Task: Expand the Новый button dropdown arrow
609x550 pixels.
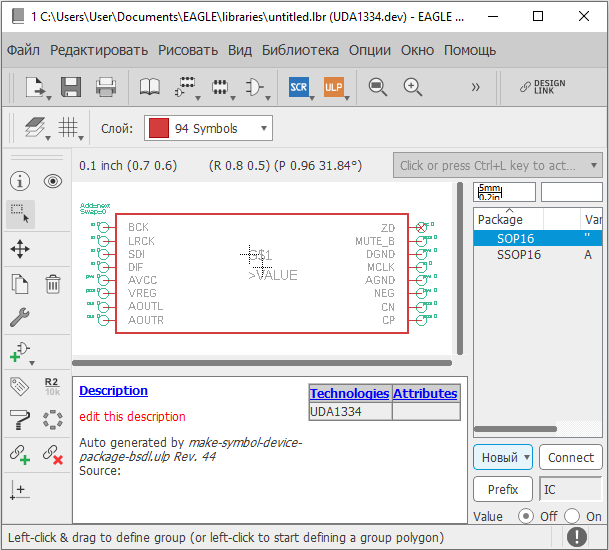Action: (x=527, y=457)
